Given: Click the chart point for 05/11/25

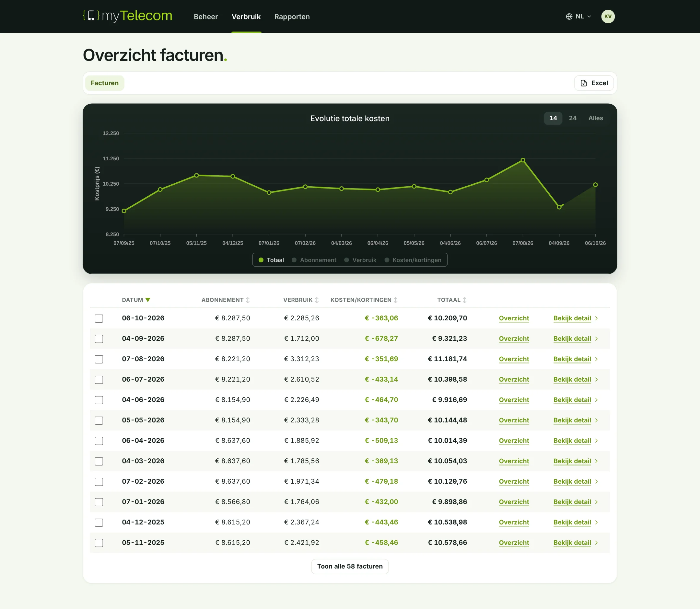Looking at the screenshot, I should pos(196,175).
